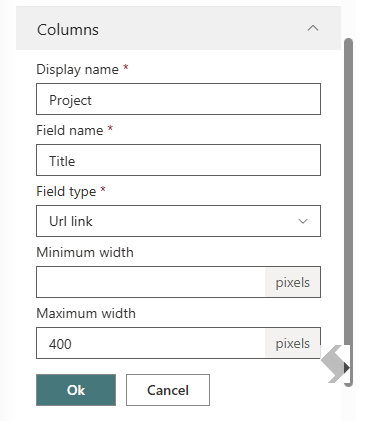This screenshot has width=385, height=421.
Task: Click the Columns section header
Action: coord(178,28)
